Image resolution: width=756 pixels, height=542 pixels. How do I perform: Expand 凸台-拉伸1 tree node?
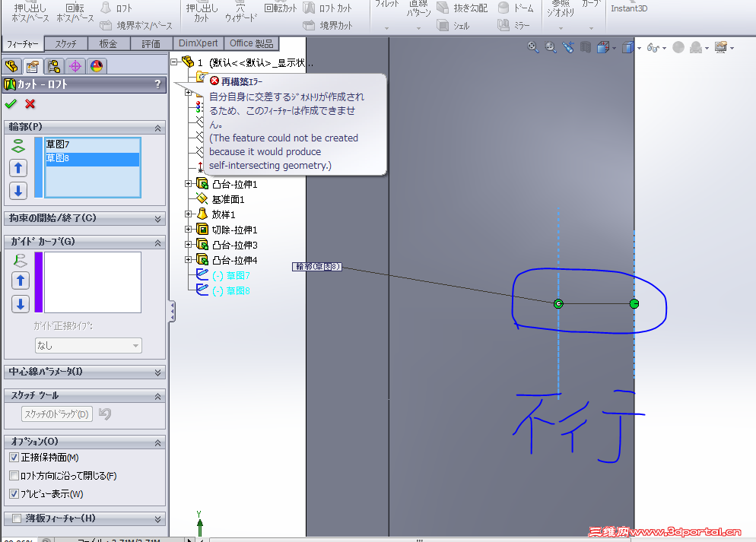coord(189,183)
